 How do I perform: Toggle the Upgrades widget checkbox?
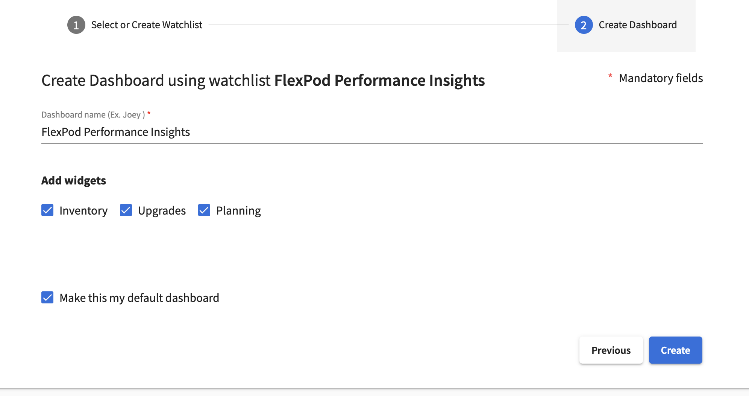pos(126,210)
